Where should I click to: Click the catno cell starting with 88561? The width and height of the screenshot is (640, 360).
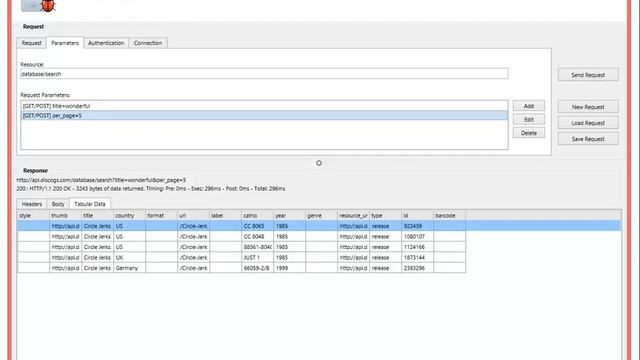click(x=257, y=247)
